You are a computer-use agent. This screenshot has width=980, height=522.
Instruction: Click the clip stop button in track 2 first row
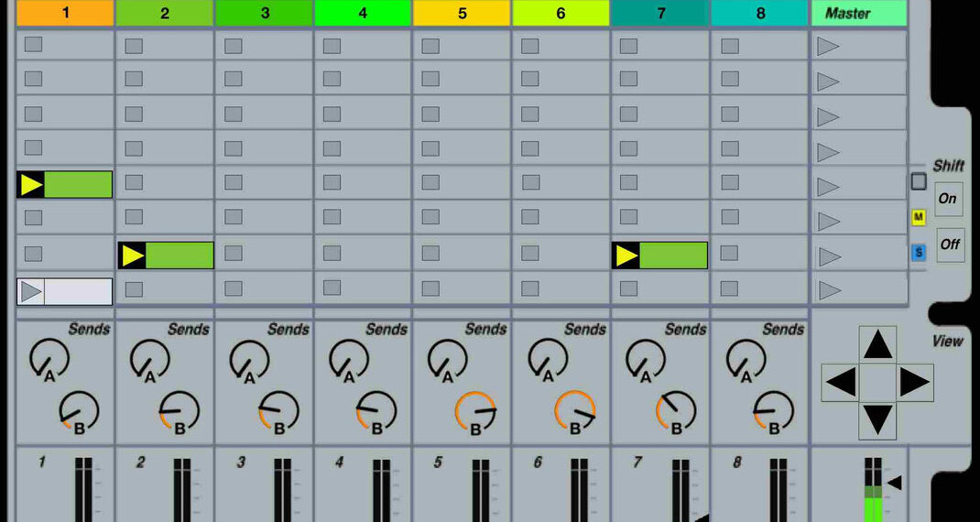point(134,46)
